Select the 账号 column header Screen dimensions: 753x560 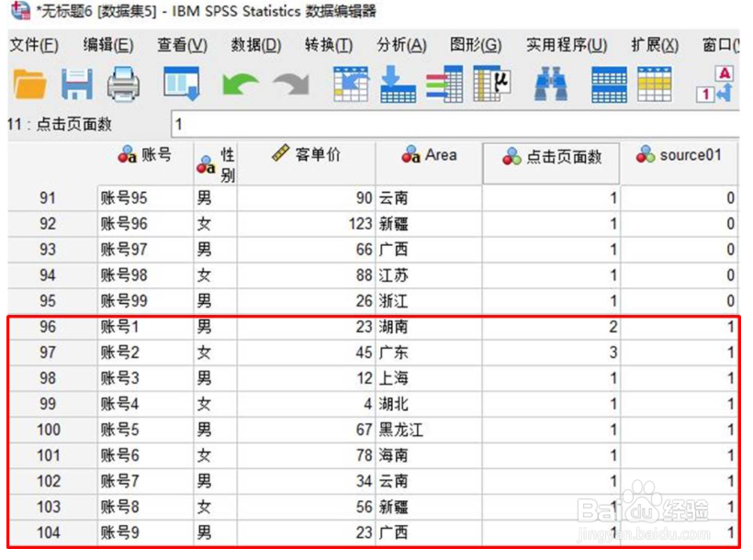(x=145, y=163)
